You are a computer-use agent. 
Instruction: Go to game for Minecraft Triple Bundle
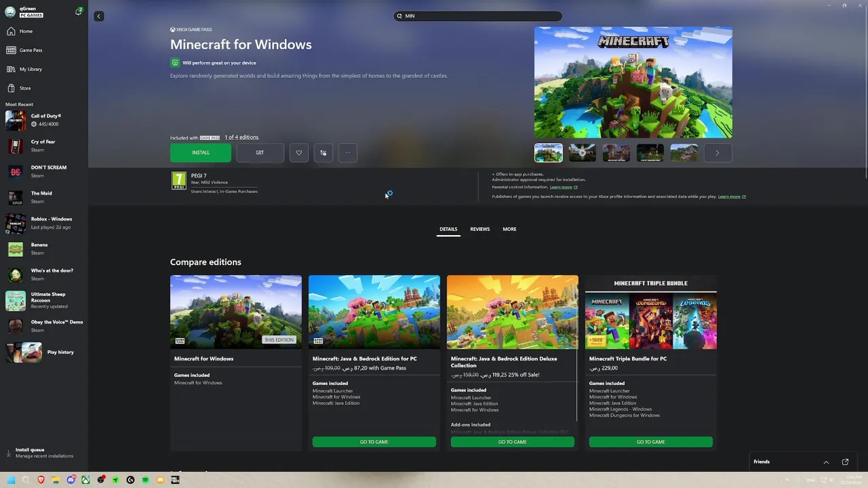pyautogui.click(x=651, y=442)
